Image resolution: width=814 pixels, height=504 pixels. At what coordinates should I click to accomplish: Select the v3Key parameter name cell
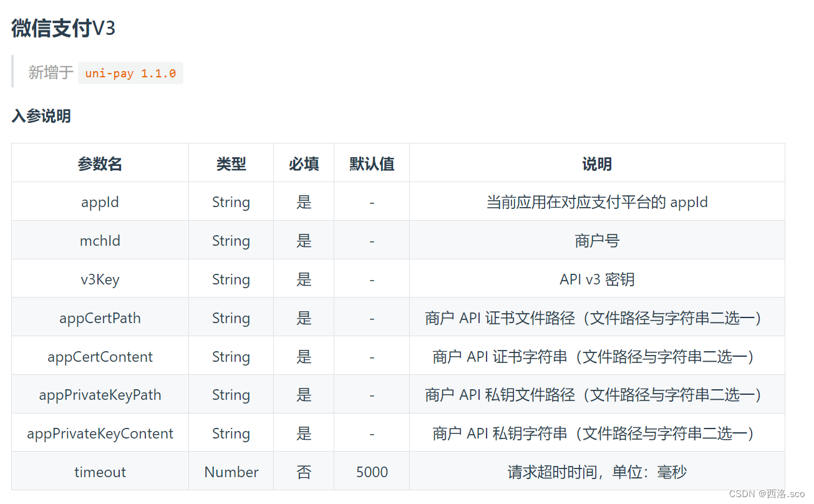pyautogui.click(x=100, y=279)
